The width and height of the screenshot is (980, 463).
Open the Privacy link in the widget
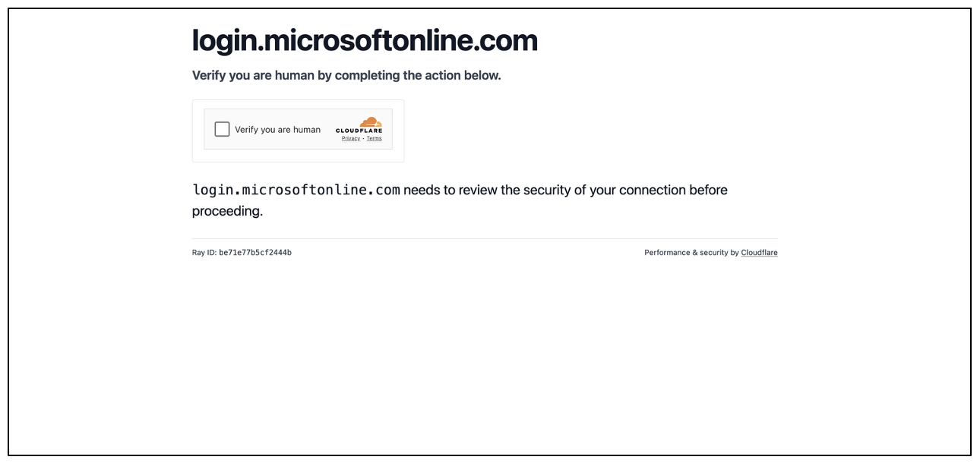pos(350,138)
